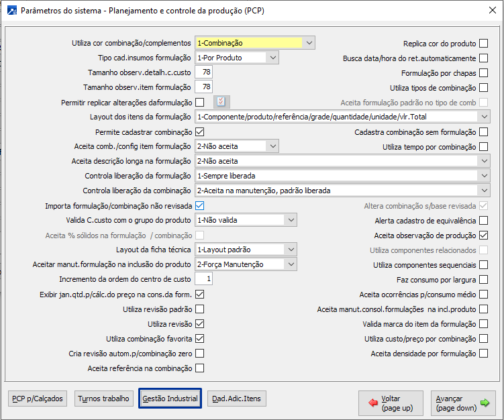The image size is (504, 420).
Task: Uncheck Importa formulação/combinação não revisada
Action: [x=199, y=206]
